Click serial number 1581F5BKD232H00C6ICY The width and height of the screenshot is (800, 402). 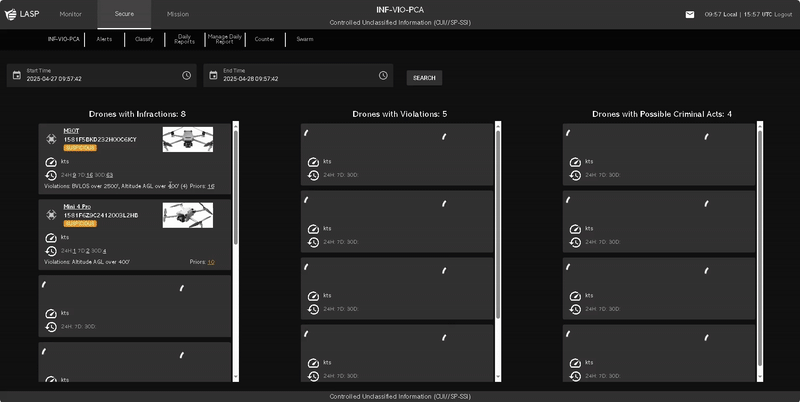click(100, 139)
